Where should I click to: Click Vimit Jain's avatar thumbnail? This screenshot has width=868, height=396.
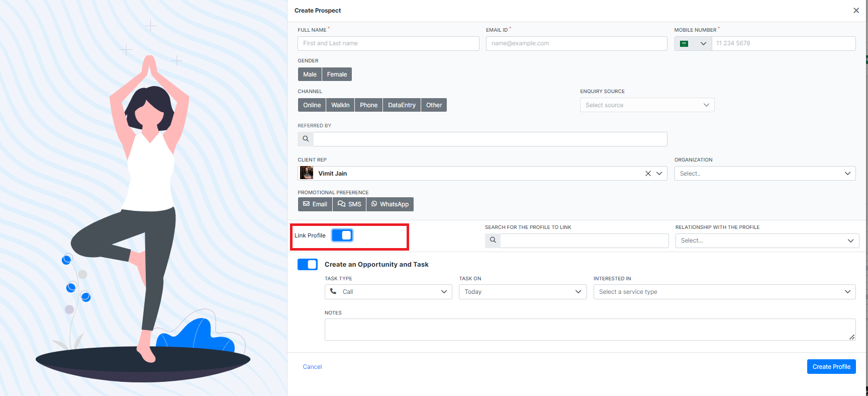307,174
